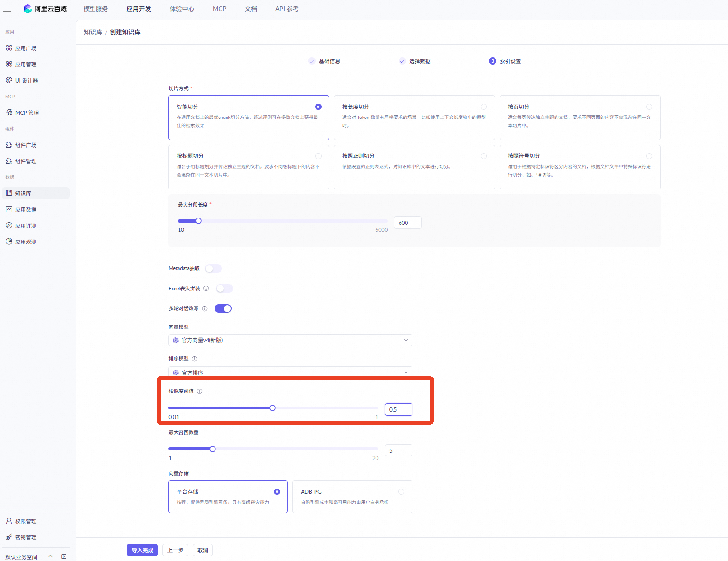Open MCP 管理 sidebar icon

click(x=9, y=112)
